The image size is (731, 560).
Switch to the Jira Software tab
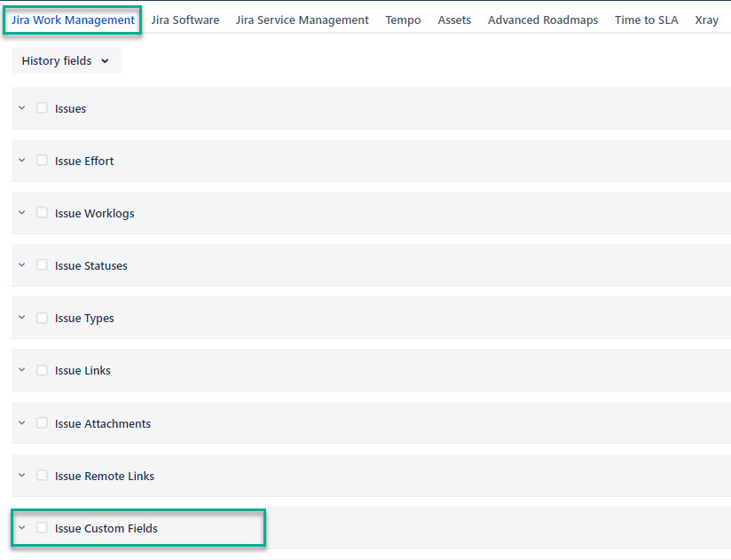(x=185, y=20)
